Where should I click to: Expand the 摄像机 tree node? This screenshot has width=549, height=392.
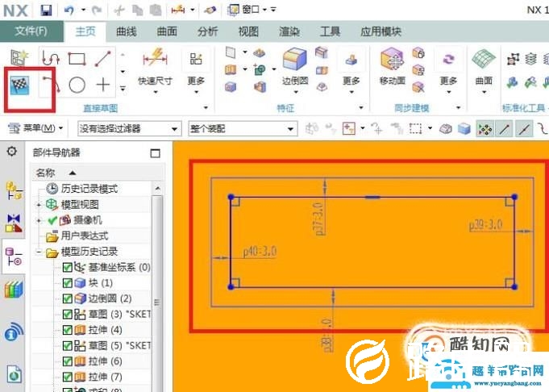[x=39, y=220]
